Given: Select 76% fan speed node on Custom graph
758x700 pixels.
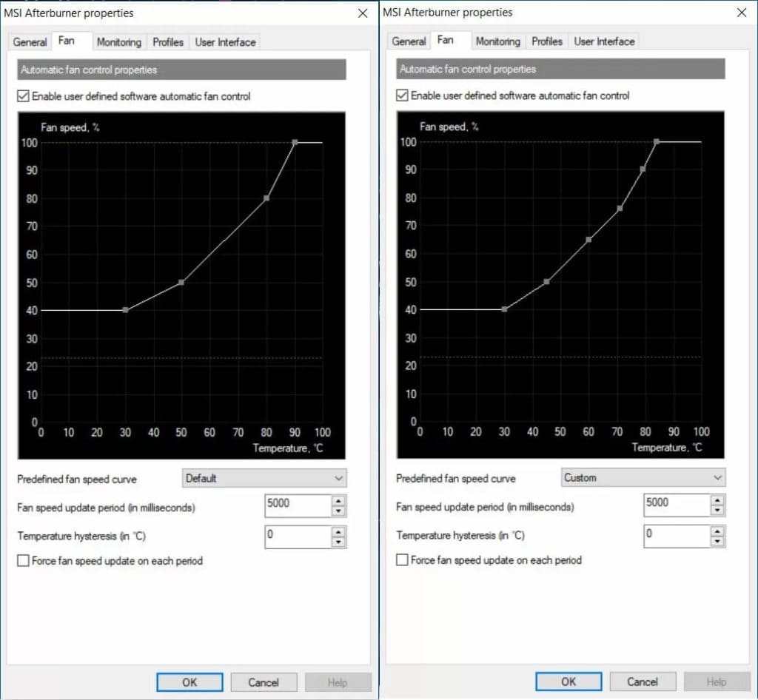Looking at the screenshot, I should coord(620,209).
